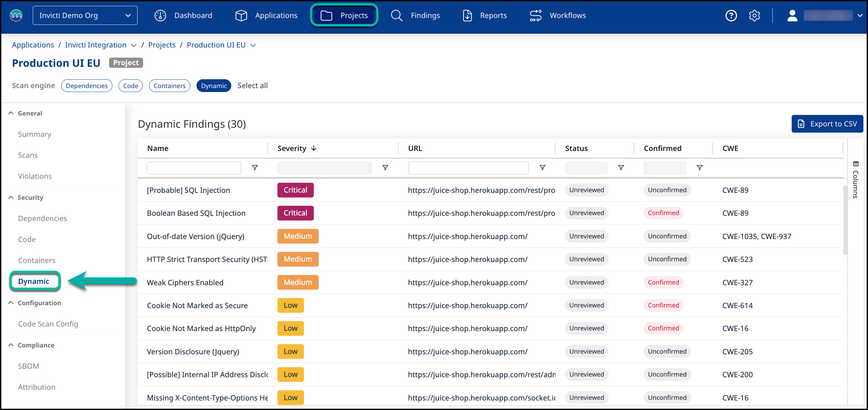Go to Workflows in top navigation
This screenshot has height=410, width=868.
[558, 15]
